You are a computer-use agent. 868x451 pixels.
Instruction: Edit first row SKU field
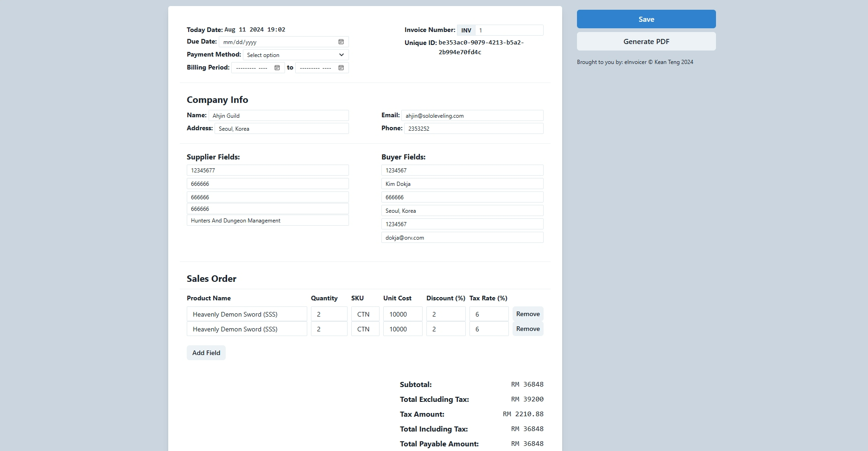pyautogui.click(x=365, y=314)
